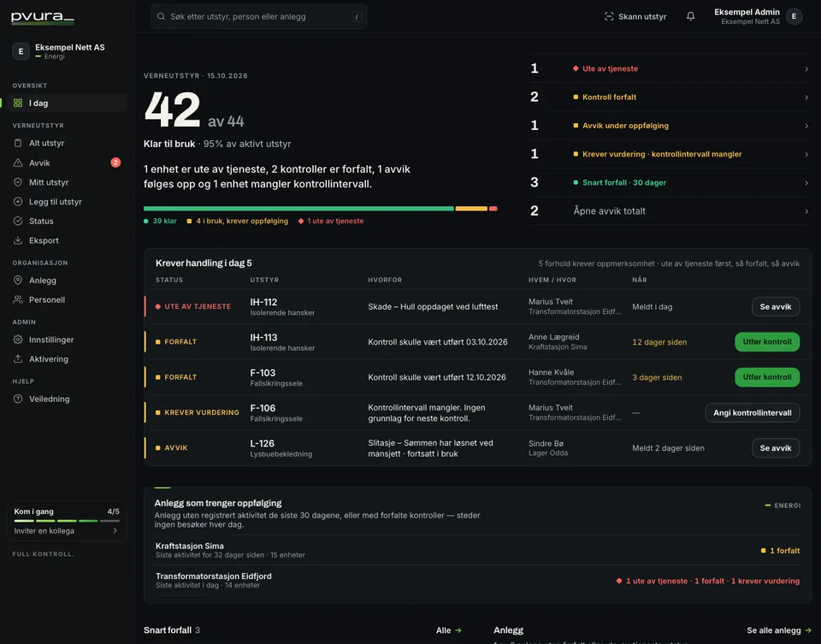This screenshot has height=644, width=821.
Task: Click the Veiledning help icon
Action: coord(18,399)
